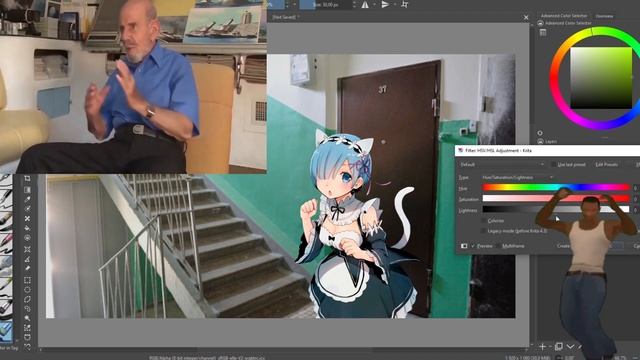Click the preview split icon in filter dialog
The image size is (640, 360).
click(464, 246)
